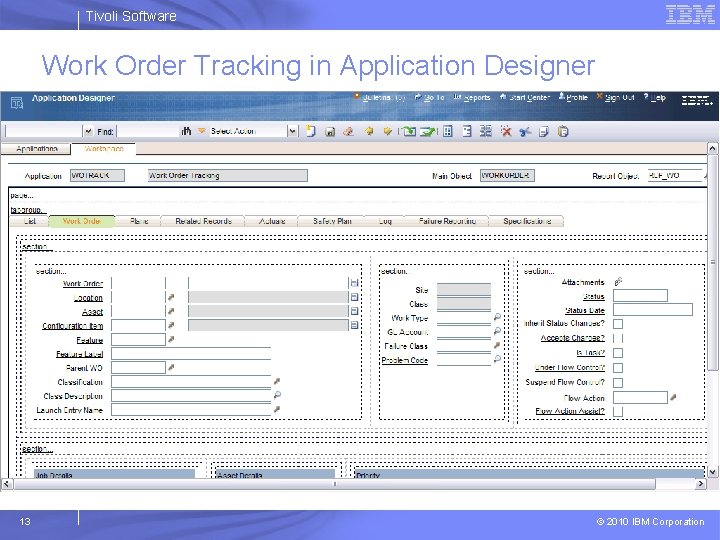Toggle the Inherit Status Changes checkbox
This screenshot has height=540, width=720.
coord(618,324)
